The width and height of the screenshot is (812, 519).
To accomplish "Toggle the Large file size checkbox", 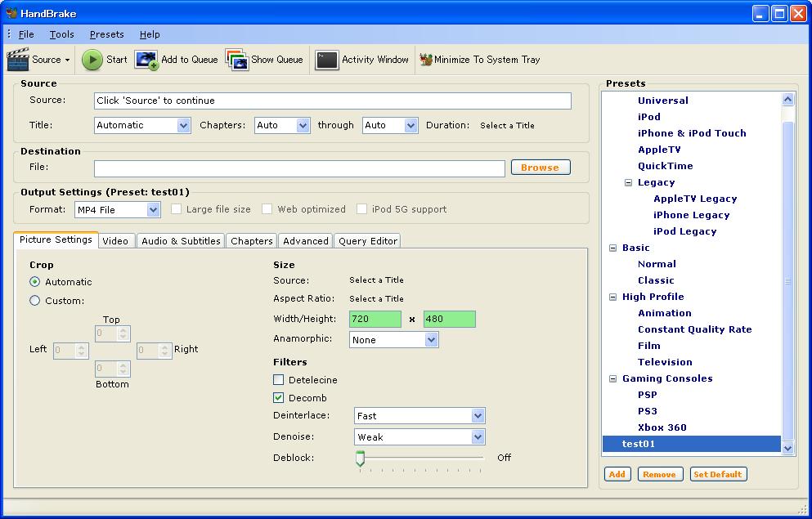I will tap(176, 209).
